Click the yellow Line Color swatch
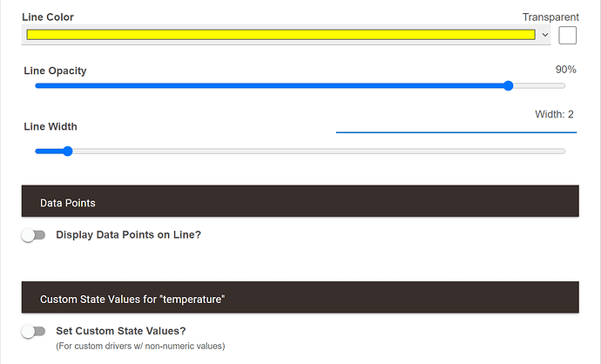601x364 pixels. pos(280,35)
